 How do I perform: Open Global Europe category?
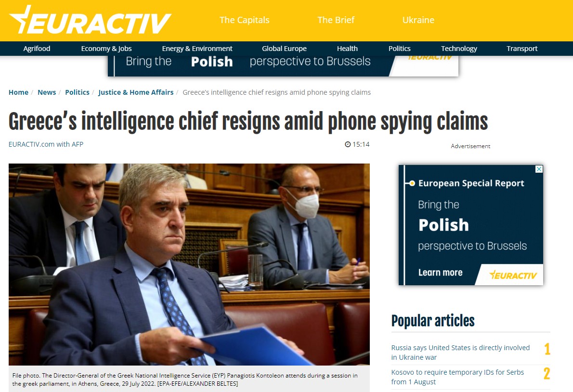(x=284, y=49)
